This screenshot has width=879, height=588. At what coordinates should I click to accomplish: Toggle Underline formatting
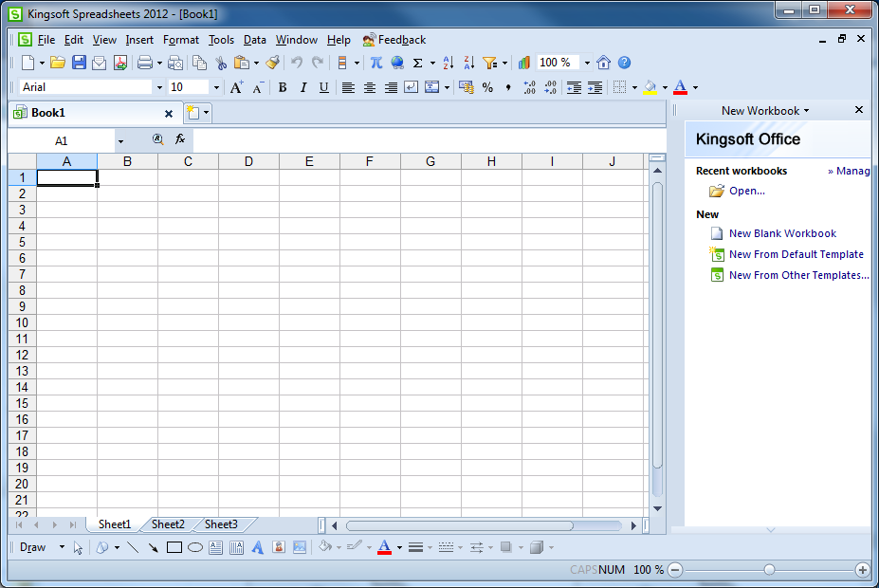(x=323, y=87)
